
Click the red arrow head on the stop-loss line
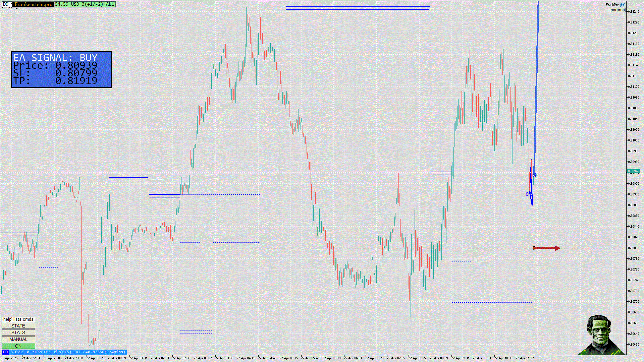pyautogui.click(x=557, y=248)
